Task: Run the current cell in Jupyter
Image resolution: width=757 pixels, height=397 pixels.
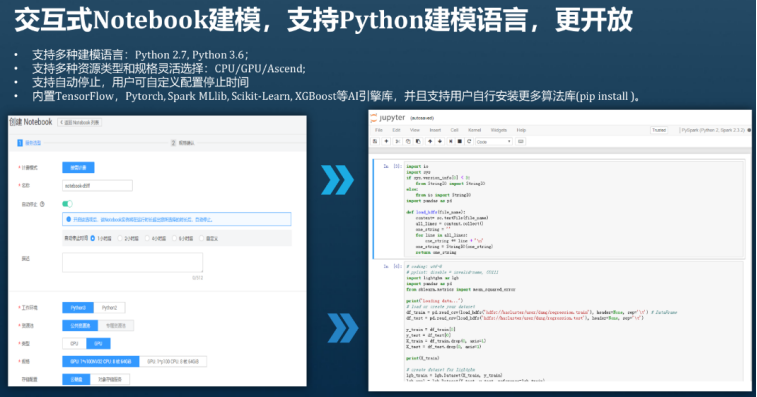Action: pyautogui.click(x=450, y=142)
